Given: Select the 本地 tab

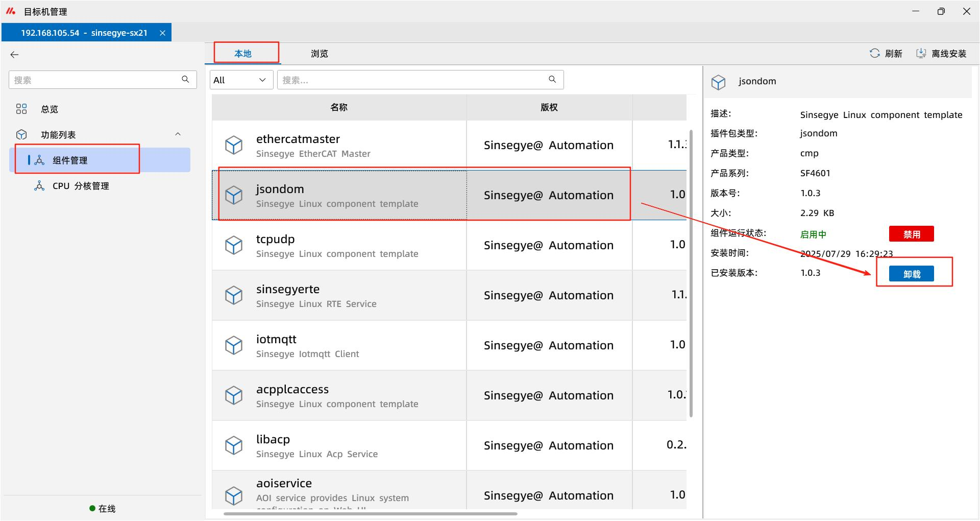Looking at the screenshot, I should pos(243,54).
